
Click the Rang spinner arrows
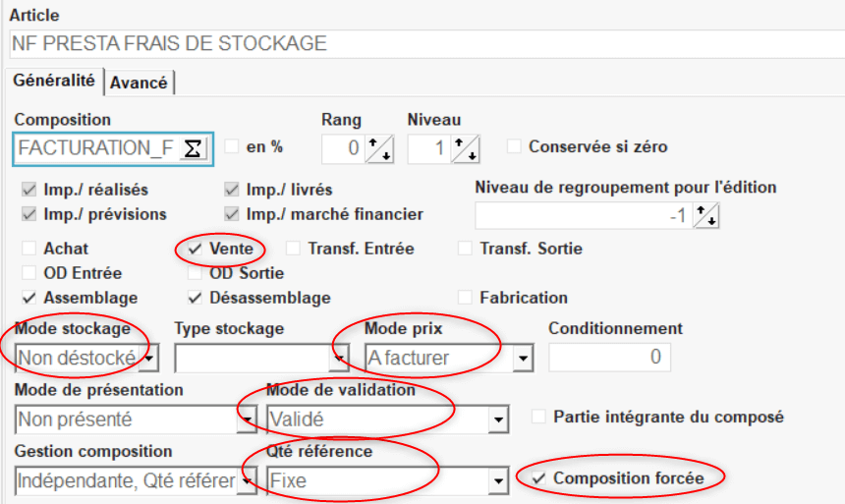[x=379, y=148]
